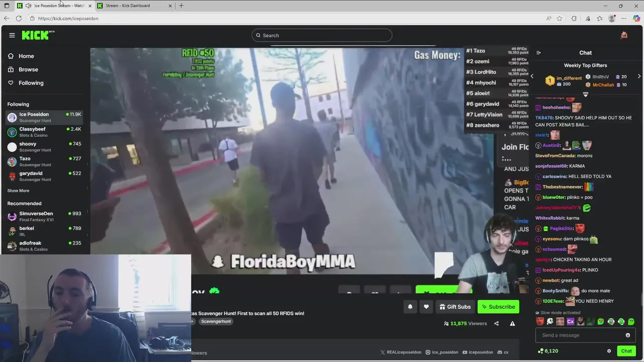Image resolution: width=644 pixels, height=362 pixels.
Task: Click username BootySniffa in chat
Action: (x=555, y=291)
